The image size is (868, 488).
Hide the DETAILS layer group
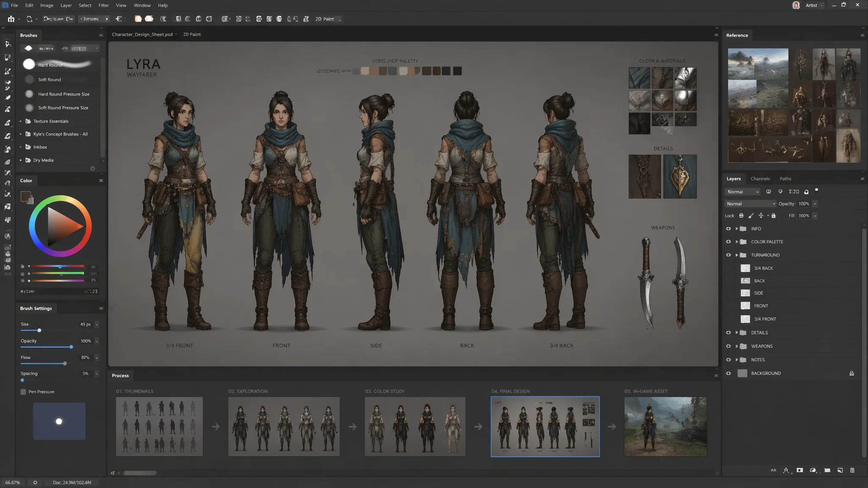click(x=728, y=333)
